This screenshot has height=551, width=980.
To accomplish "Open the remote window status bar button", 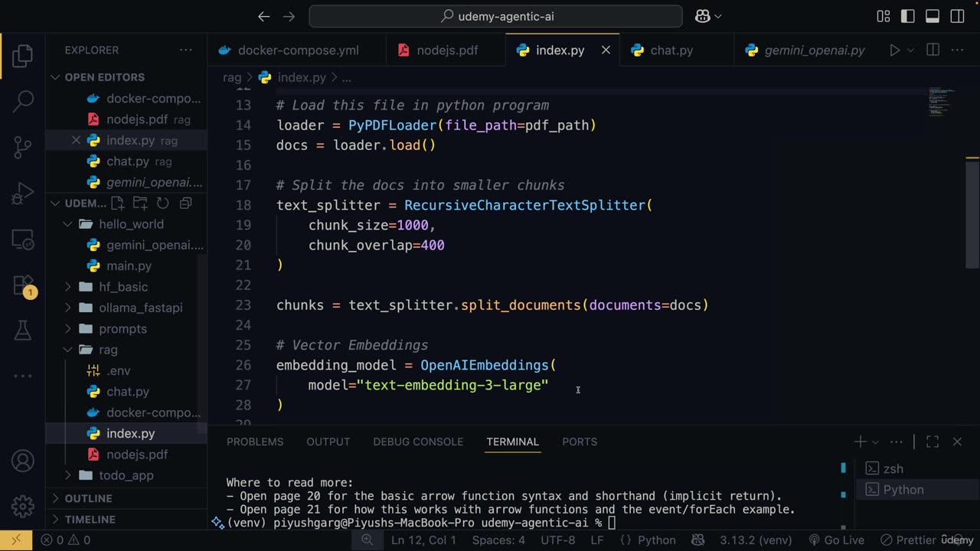I will coord(16,540).
